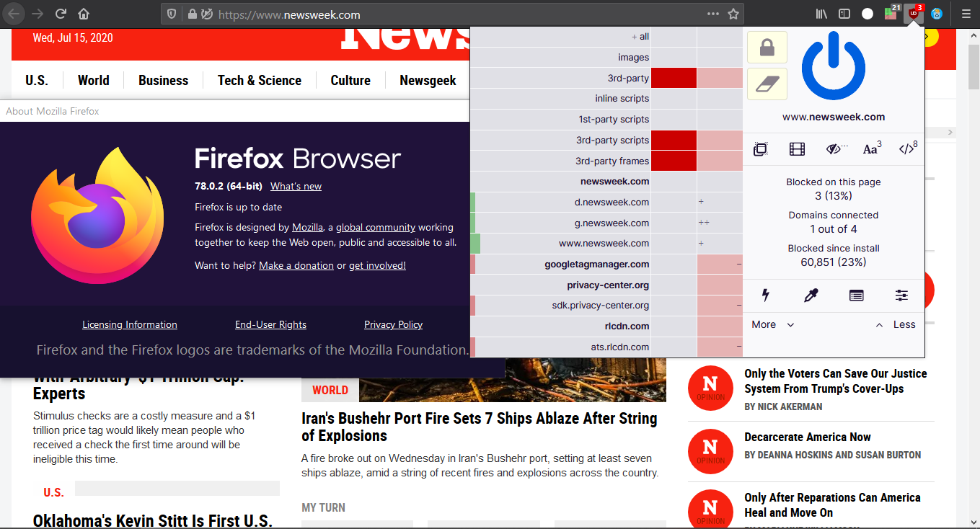Open the U.S. section in Newsweek nav
The image size is (980, 529).
point(37,81)
